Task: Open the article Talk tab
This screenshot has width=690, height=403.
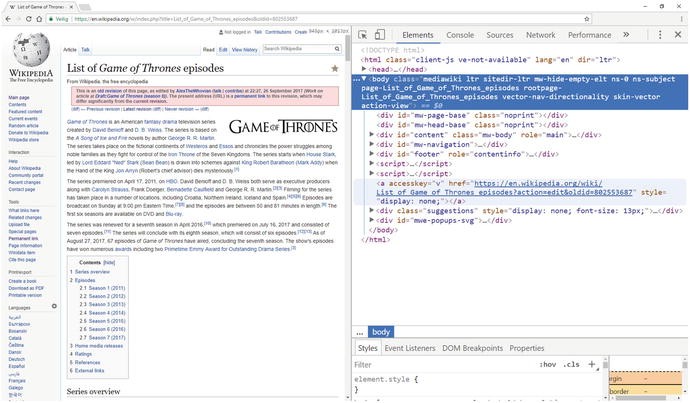Action: pyautogui.click(x=85, y=50)
